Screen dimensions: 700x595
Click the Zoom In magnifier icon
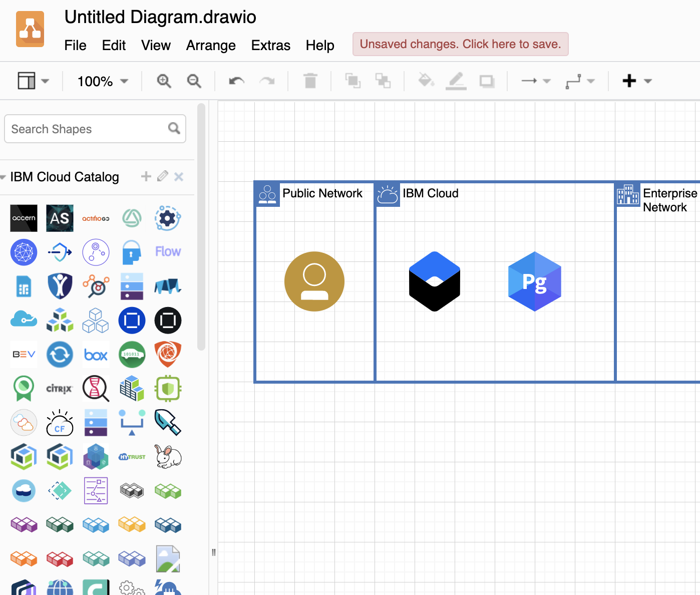click(x=164, y=81)
